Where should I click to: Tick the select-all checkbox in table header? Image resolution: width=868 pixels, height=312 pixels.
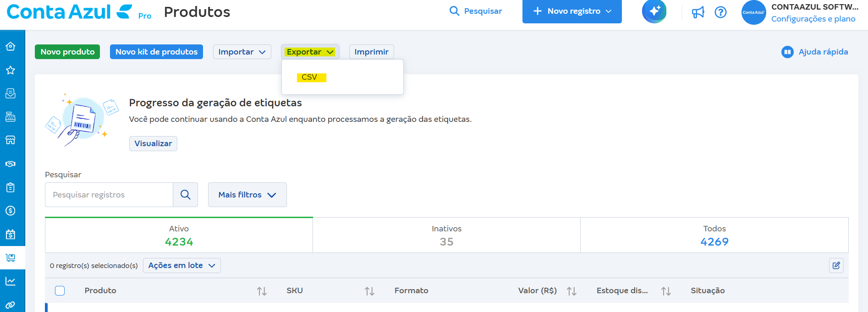[x=60, y=290]
